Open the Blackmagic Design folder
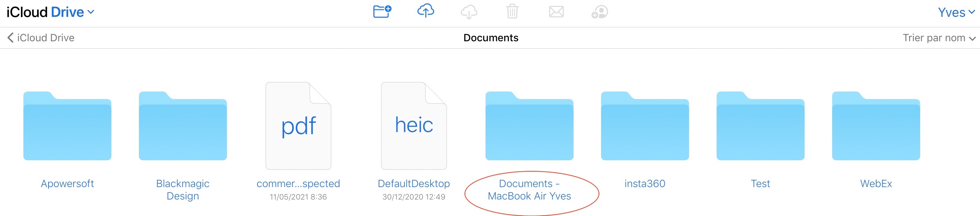The height and width of the screenshot is (216, 980). coord(183,126)
